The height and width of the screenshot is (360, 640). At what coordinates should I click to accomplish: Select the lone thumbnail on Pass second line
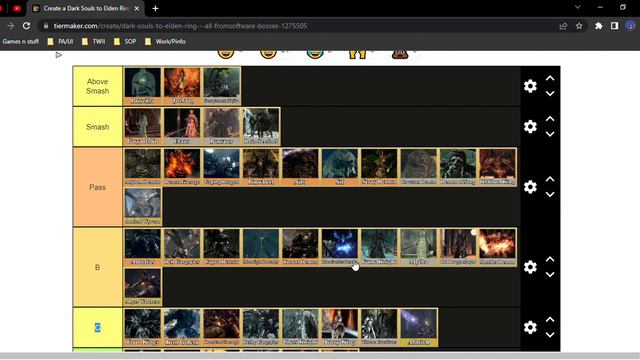142,207
